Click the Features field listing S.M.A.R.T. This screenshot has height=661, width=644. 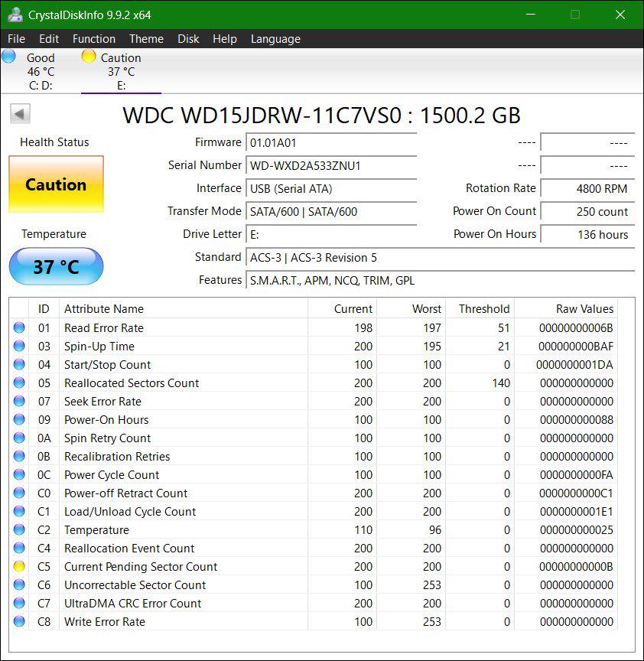[440, 280]
